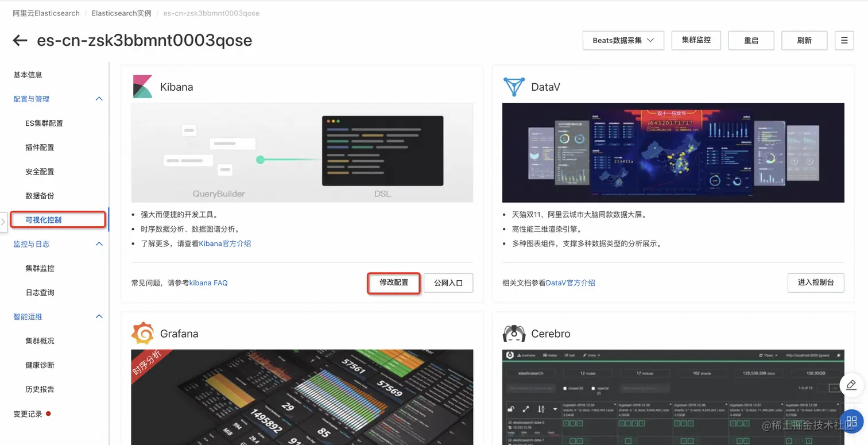The width and height of the screenshot is (868, 445).
Task: Click Kibana 修改配置 button
Action: click(394, 283)
